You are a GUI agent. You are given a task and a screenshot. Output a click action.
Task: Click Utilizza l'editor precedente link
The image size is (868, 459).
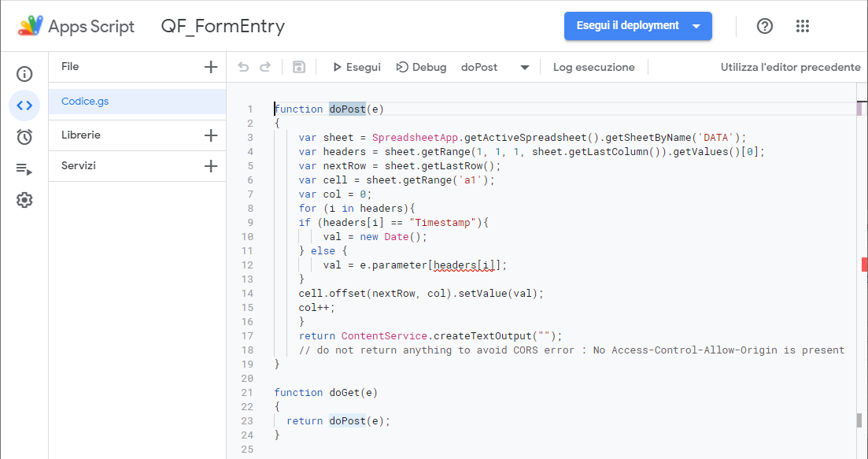click(790, 67)
